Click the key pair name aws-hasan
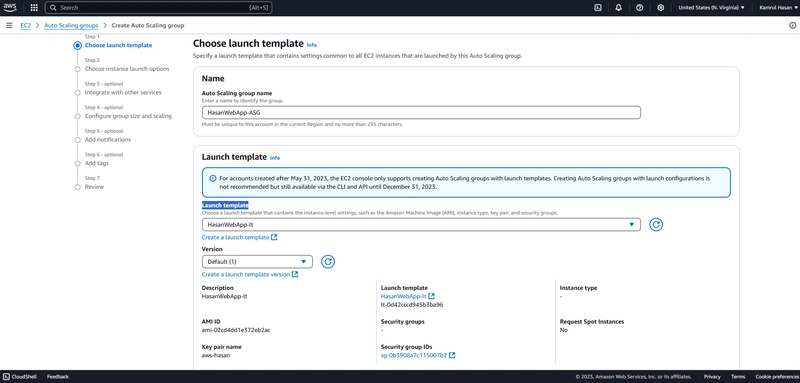The height and width of the screenshot is (383, 800). click(x=216, y=355)
